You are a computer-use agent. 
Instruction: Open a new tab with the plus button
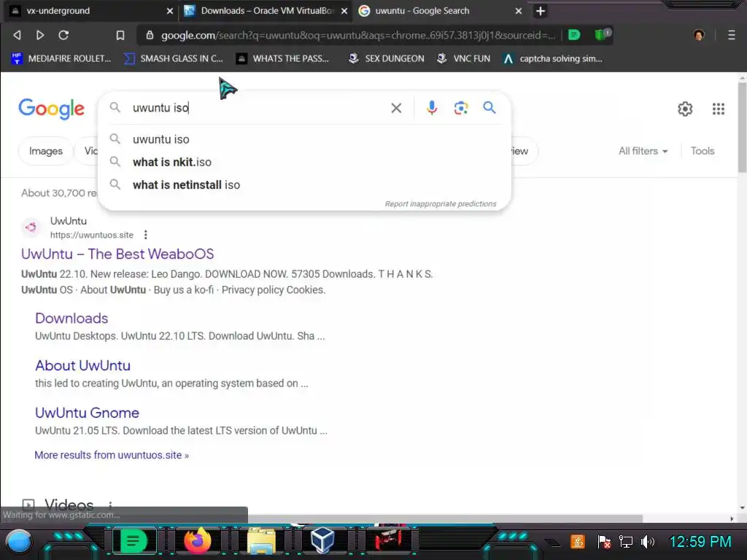541,11
